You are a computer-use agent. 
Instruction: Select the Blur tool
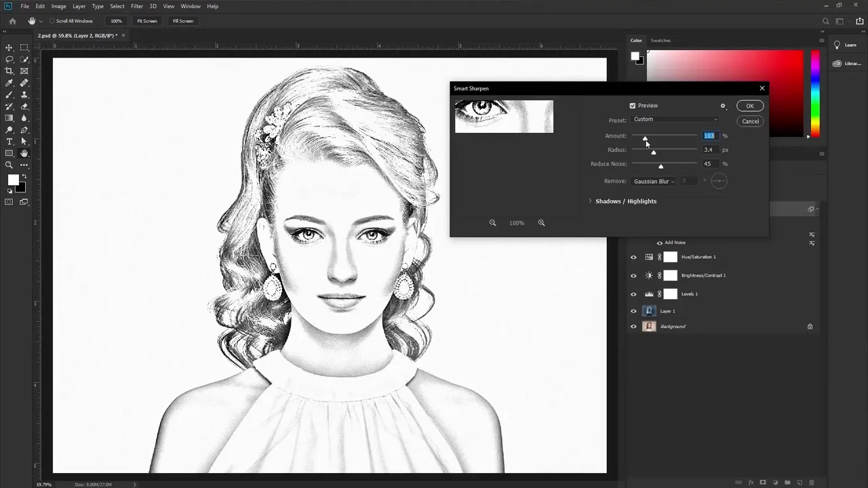(24, 118)
